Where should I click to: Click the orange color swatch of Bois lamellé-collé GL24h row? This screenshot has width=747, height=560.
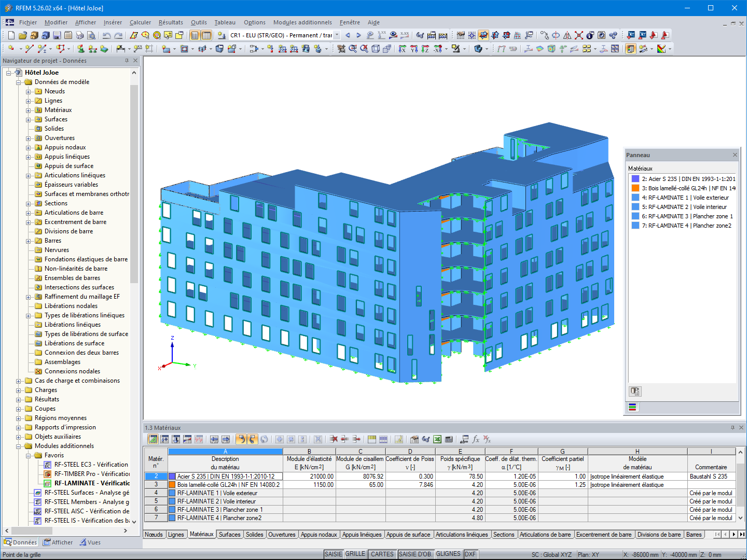pyautogui.click(x=172, y=485)
